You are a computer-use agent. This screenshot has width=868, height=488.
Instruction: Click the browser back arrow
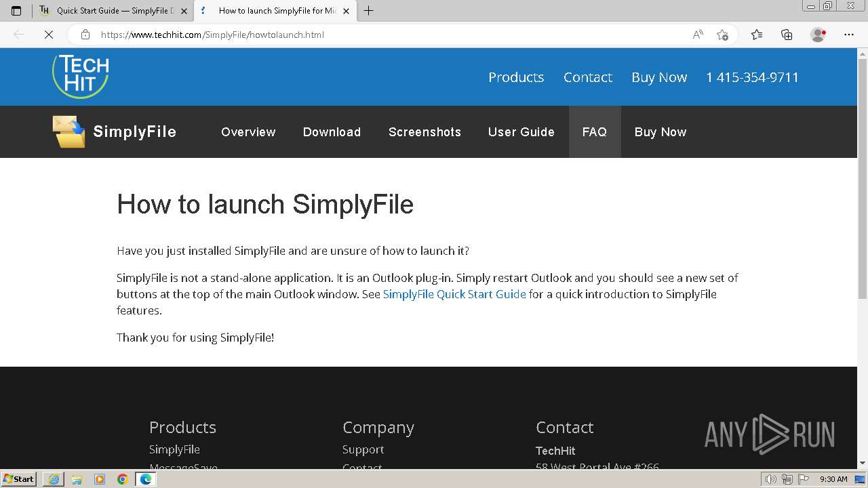click(19, 35)
